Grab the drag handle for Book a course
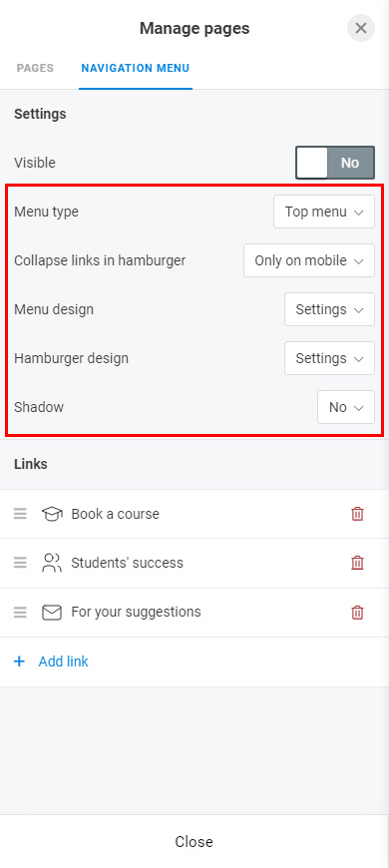Screen dimensions: 389x868 point(20,514)
